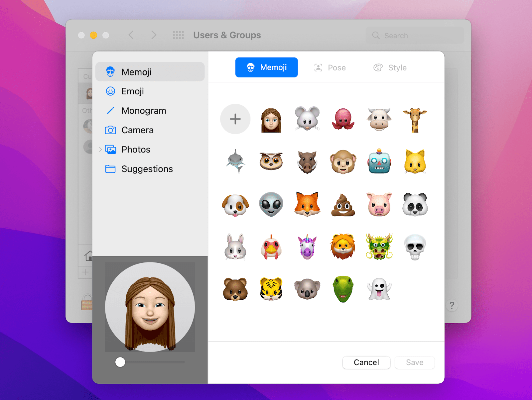Screen dimensions: 532x400
Task: Click the Cancel button
Action: 366,362
